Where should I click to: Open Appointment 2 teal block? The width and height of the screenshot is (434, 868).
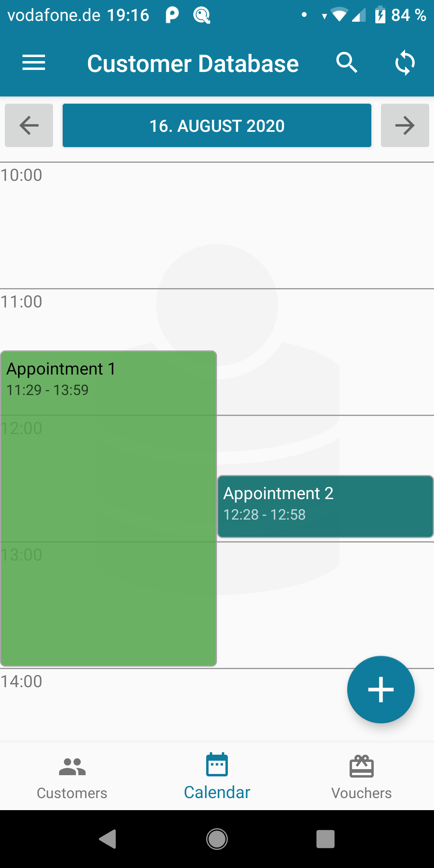325,506
